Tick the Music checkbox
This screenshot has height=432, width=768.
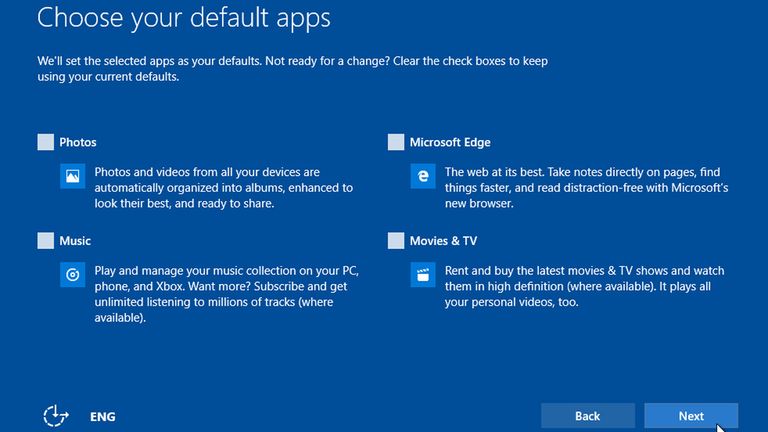[46, 240]
